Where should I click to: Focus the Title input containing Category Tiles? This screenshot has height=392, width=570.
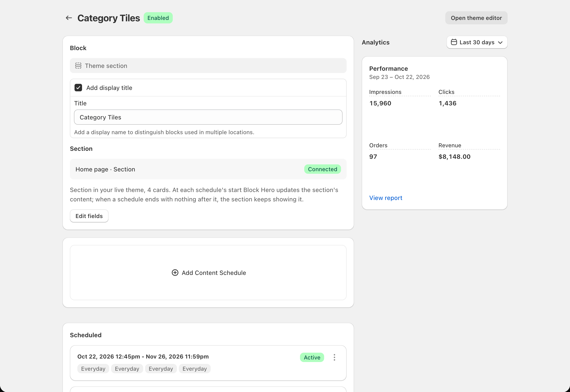click(x=208, y=117)
